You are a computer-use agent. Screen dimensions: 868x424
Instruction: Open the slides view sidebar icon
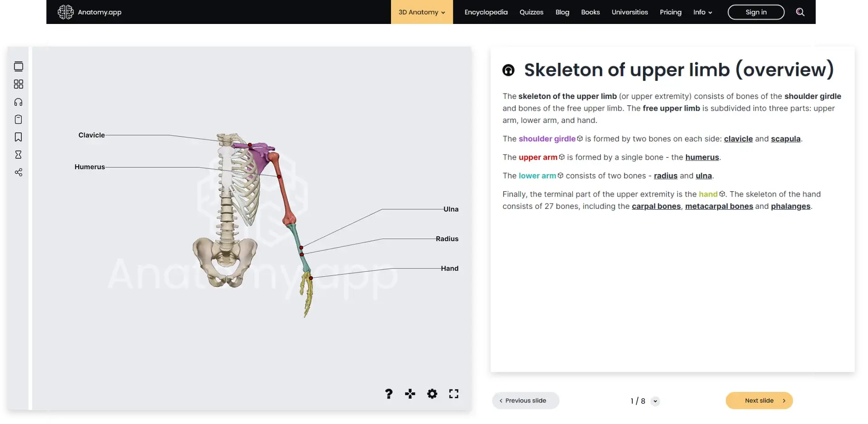[19, 66]
